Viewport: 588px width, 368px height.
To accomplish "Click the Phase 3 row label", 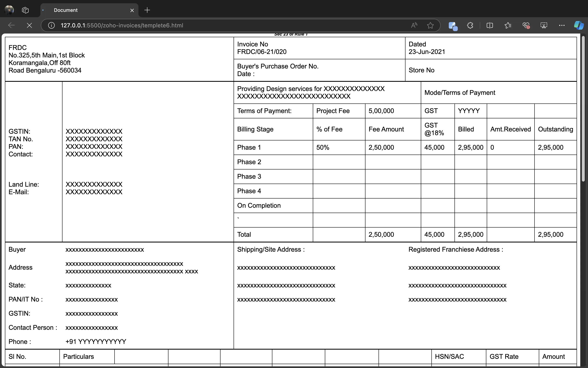I will pos(249,176).
